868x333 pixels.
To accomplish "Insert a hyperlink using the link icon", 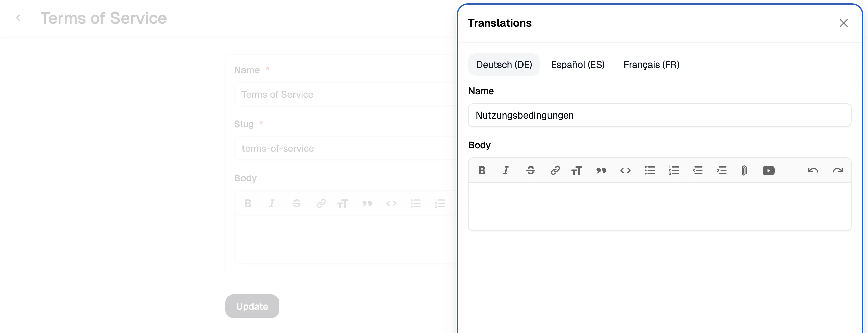I will pyautogui.click(x=555, y=170).
